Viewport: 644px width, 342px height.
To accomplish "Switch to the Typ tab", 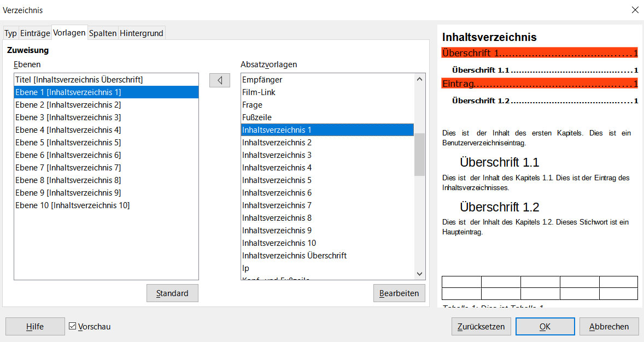I will tap(10, 33).
